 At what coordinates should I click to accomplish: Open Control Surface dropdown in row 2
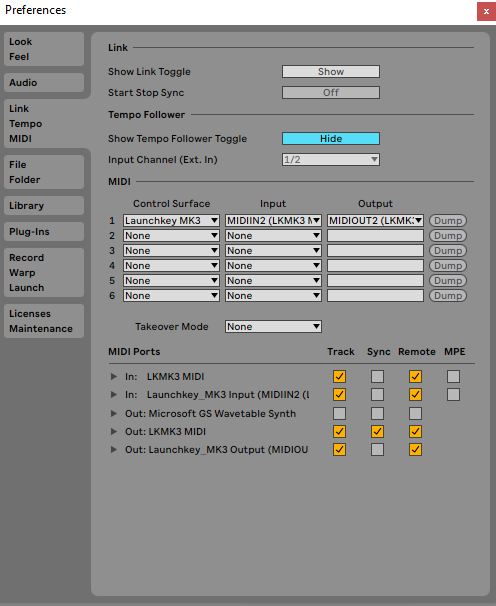[171, 236]
